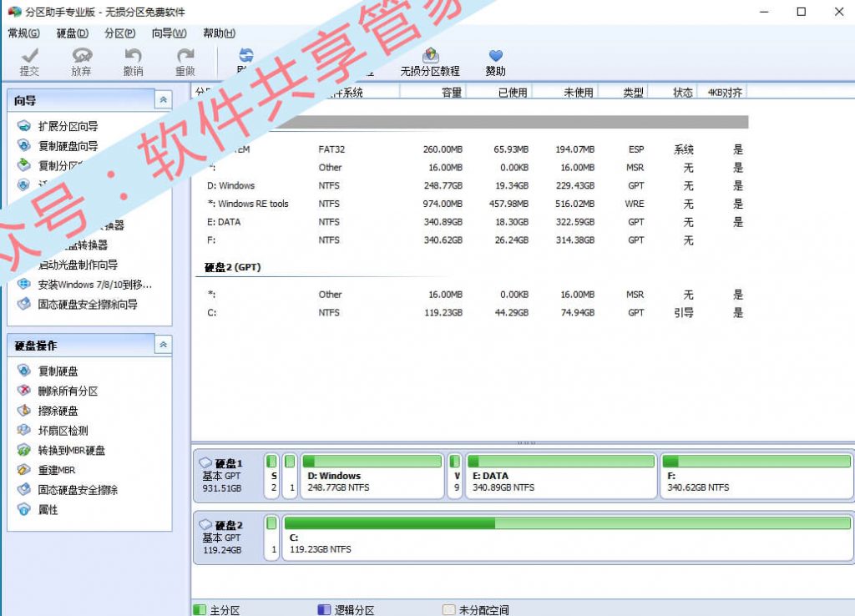
Task: Select the E: DATA partition row
Action: point(473,222)
